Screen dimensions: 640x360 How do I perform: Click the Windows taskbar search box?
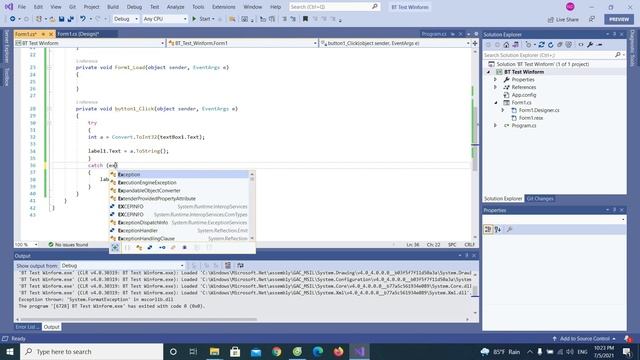[92, 351]
